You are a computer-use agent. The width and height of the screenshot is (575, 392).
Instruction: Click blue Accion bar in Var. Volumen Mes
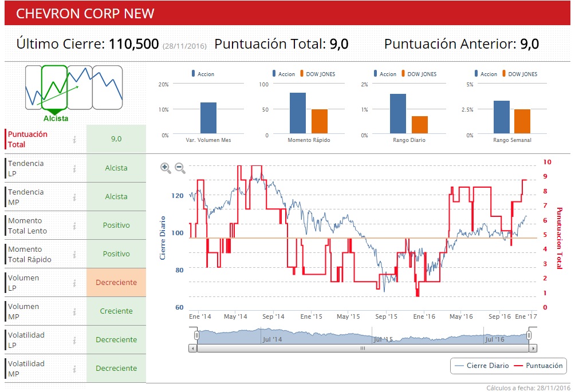[x=208, y=118]
